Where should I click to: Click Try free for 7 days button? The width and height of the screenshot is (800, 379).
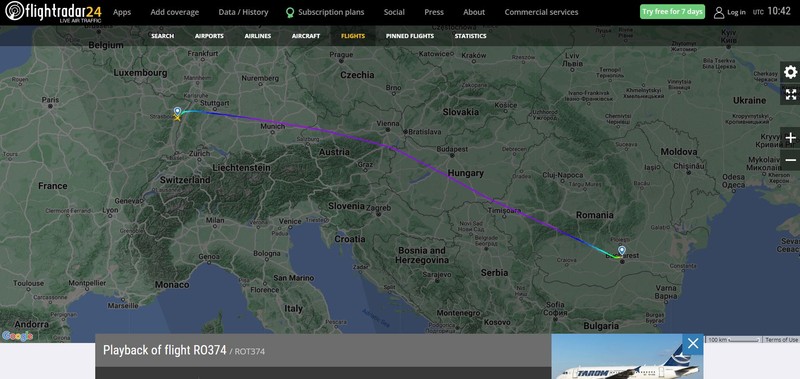coord(672,12)
